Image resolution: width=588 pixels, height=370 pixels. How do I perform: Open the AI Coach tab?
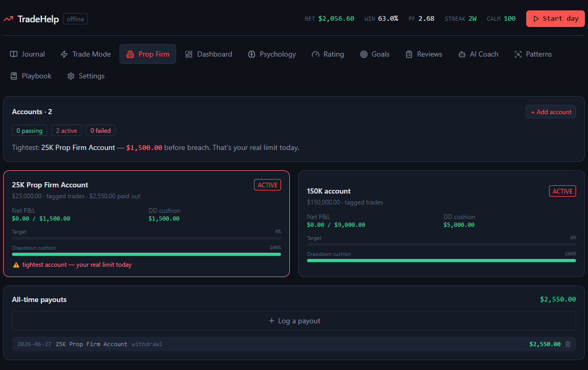tap(478, 54)
